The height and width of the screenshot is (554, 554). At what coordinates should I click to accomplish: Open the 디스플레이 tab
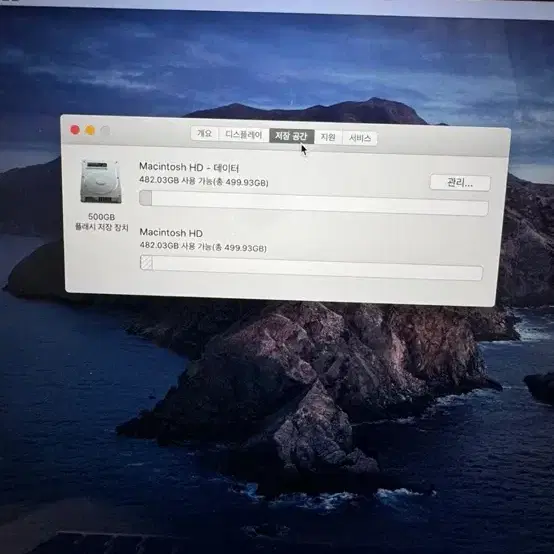[x=243, y=135]
